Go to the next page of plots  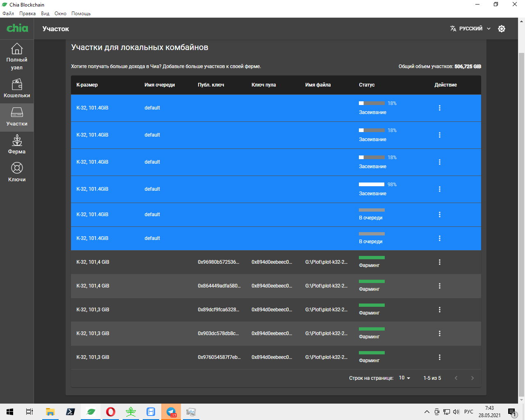point(472,378)
